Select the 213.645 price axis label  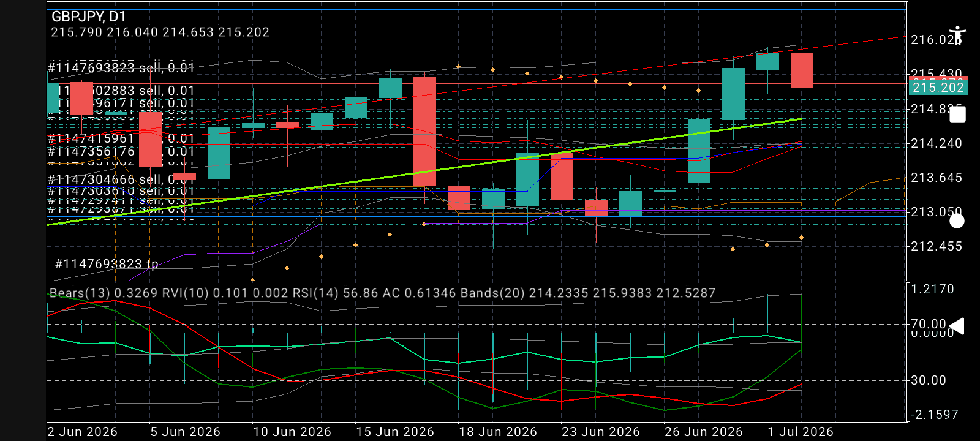[937, 178]
